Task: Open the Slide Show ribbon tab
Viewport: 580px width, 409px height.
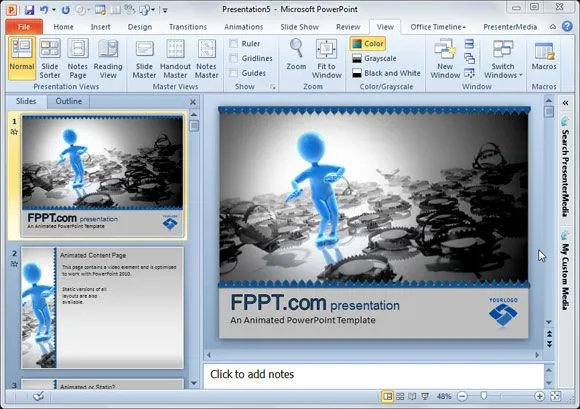Action: pyautogui.click(x=299, y=27)
